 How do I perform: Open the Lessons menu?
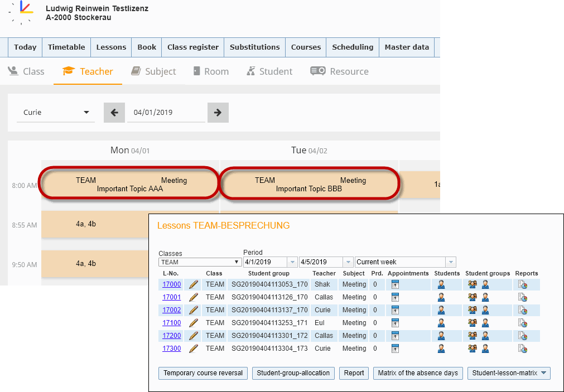pyautogui.click(x=111, y=47)
